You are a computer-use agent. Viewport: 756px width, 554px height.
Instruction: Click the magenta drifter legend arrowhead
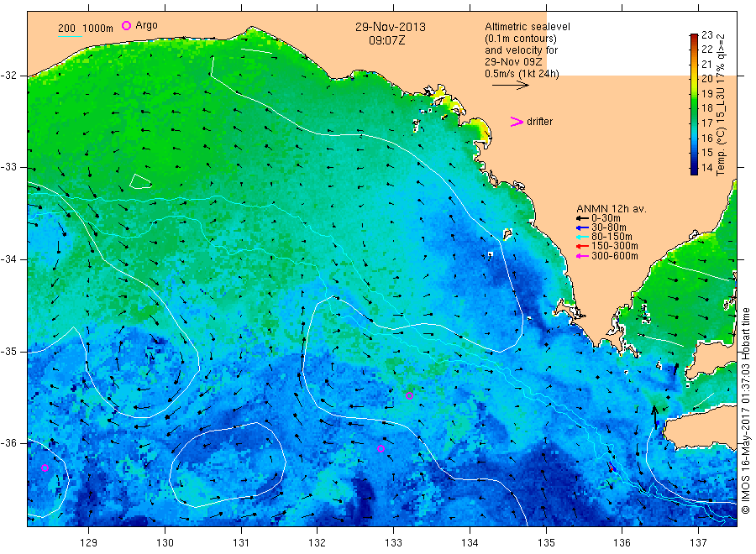(517, 122)
